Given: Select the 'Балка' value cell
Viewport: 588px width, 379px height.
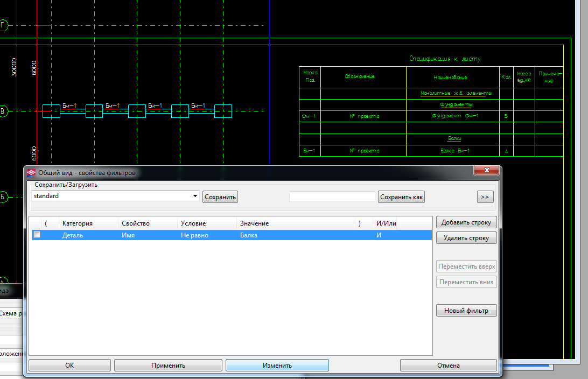Looking at the screenshot, I should tap(249, 235).
